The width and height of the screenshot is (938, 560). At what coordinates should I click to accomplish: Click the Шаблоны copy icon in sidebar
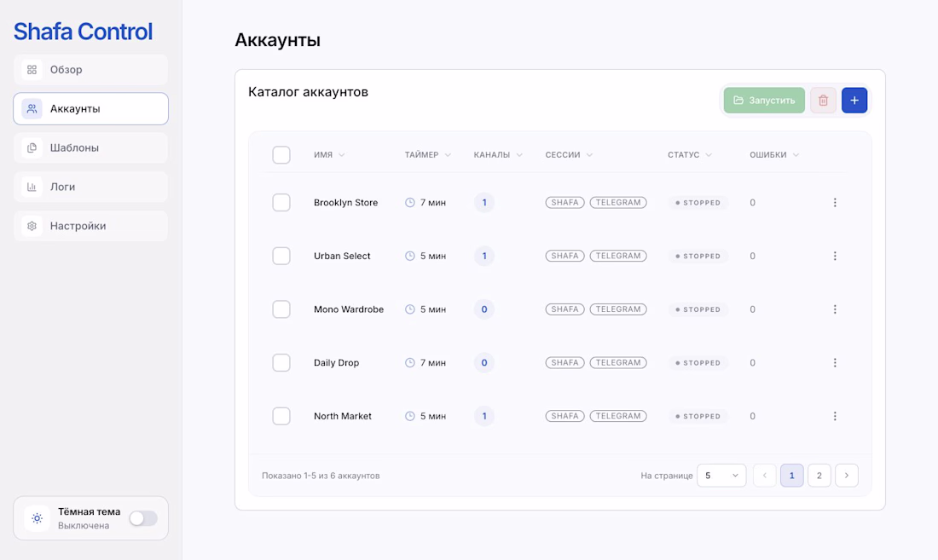coord(32,147)
